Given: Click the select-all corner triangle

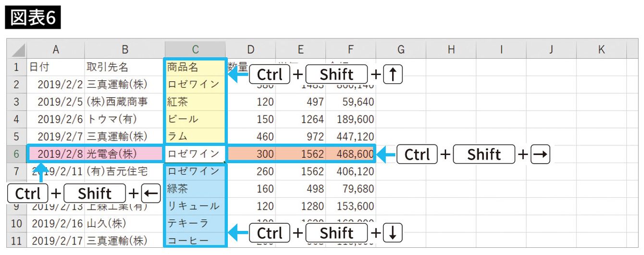Looking at the screenshot, I should pos(17,50).
